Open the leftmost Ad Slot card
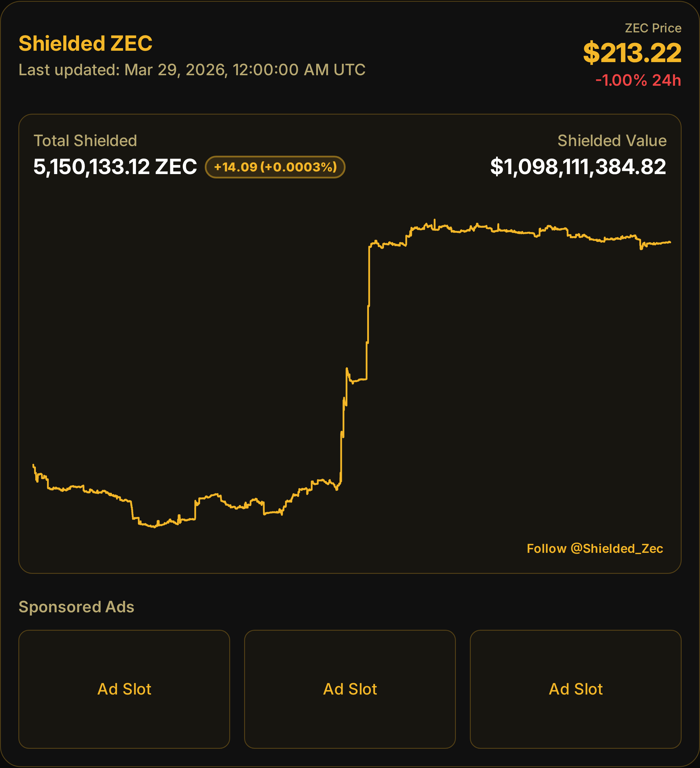The image size is (700, 768). coord(124,689)
